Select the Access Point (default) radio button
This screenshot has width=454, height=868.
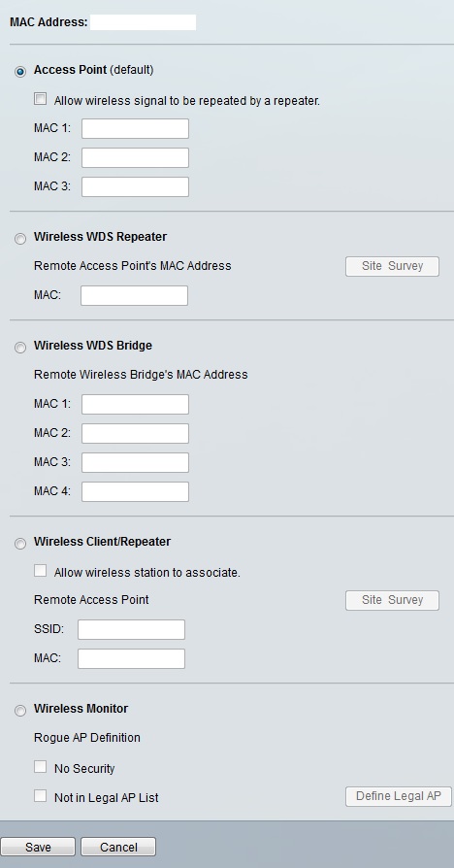point(20,72)
